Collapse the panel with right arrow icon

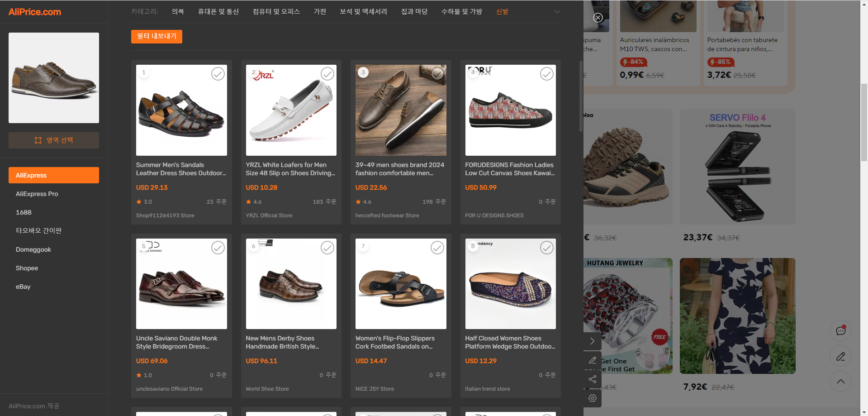click(x=592, y=341)
